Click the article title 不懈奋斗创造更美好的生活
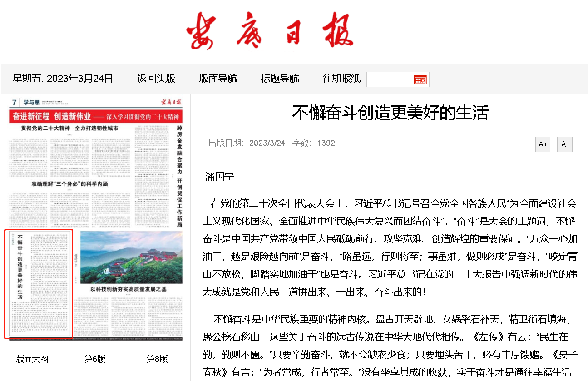This screenshot has height=381, width=588. coord(390,113)
